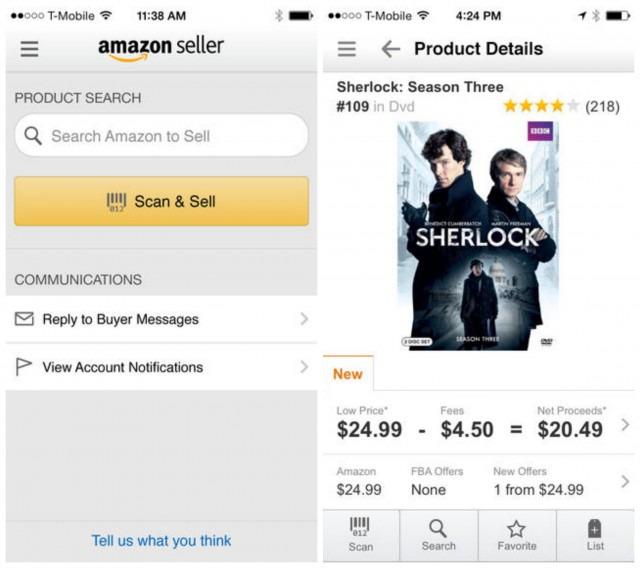Tap the envelope icon for buyer messages
640x568 pixels.
click(x=25, y=319)
